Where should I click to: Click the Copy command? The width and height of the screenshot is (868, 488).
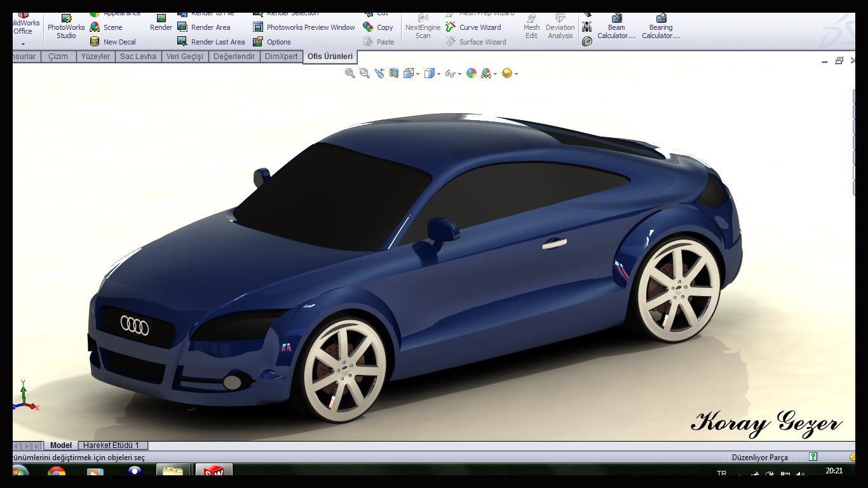[378, 27]
